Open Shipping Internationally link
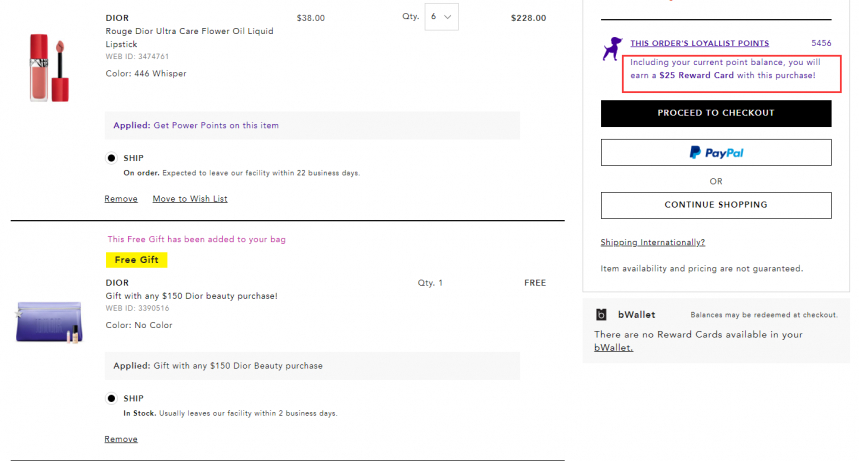 (x=652, y=242)
